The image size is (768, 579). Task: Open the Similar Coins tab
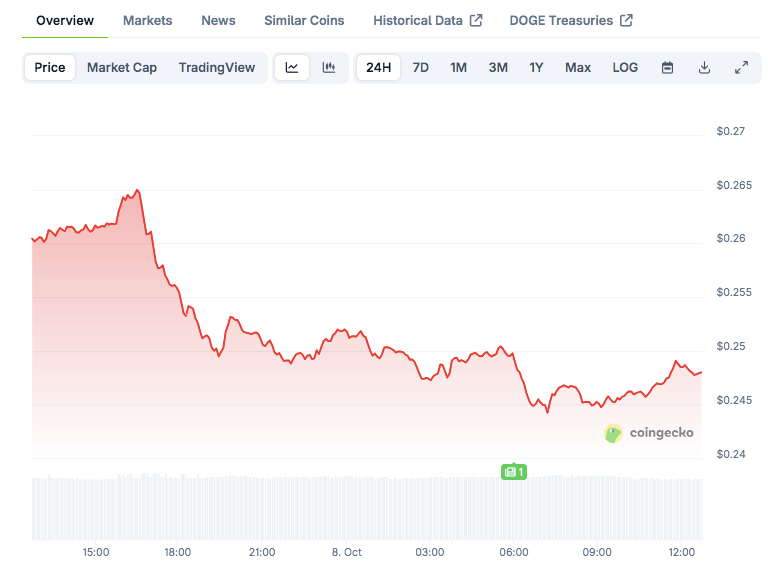[304, 20]
